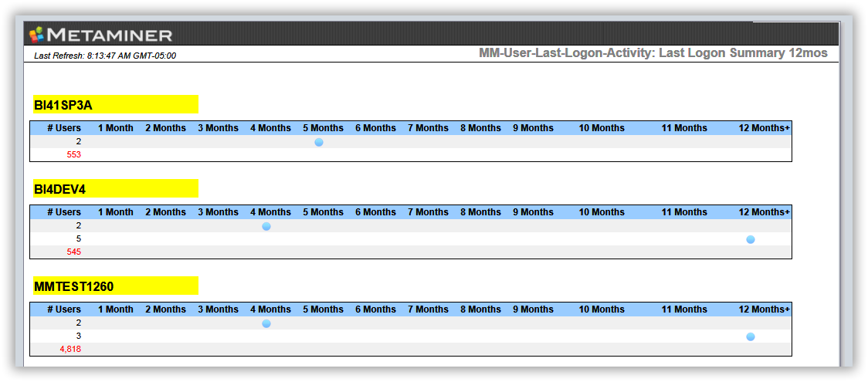This screenshot has width=868, height=382.
Task: Click 6 Months header in MMTEST1260 table
Action: pos(376,309)
